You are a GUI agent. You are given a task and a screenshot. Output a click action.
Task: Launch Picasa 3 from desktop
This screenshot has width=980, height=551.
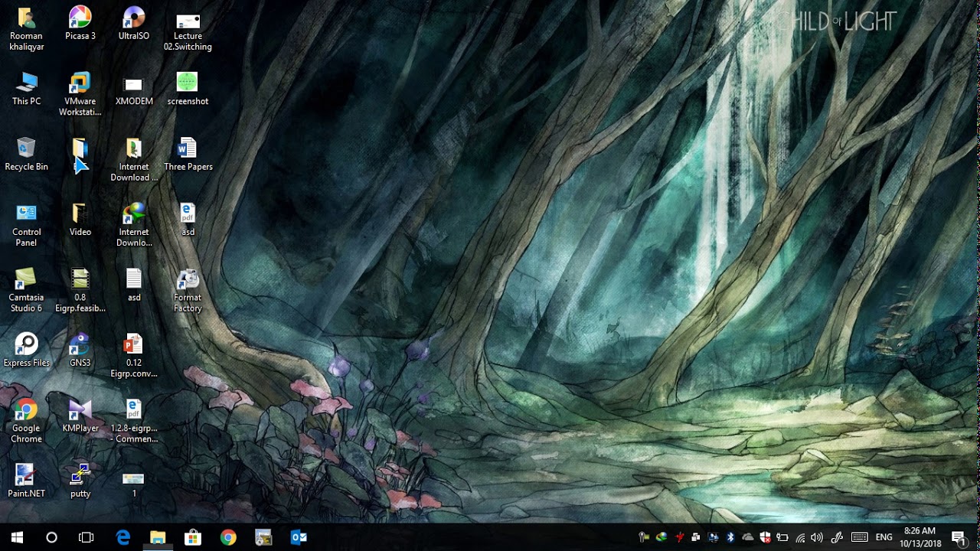coord(80,23)
